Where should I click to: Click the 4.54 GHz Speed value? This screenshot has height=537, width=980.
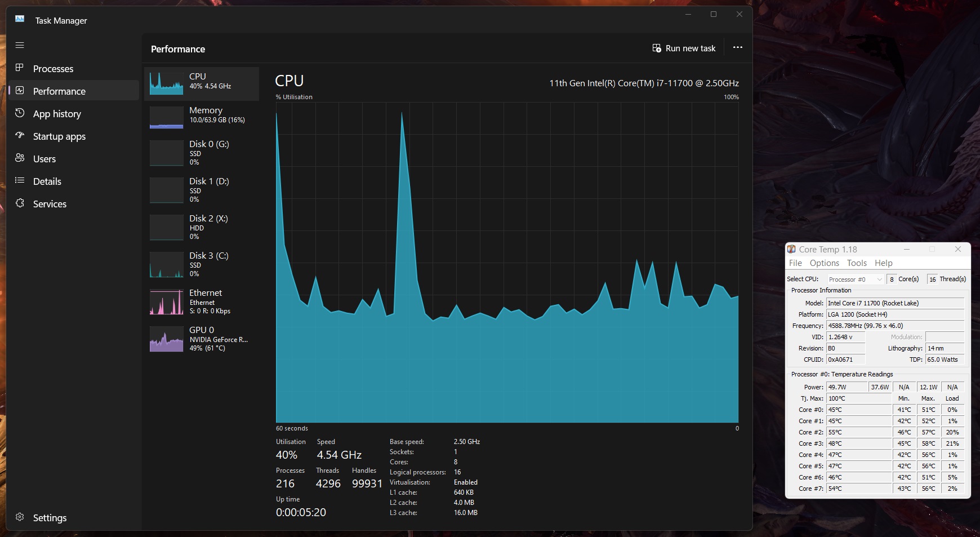tap(339, 455)
